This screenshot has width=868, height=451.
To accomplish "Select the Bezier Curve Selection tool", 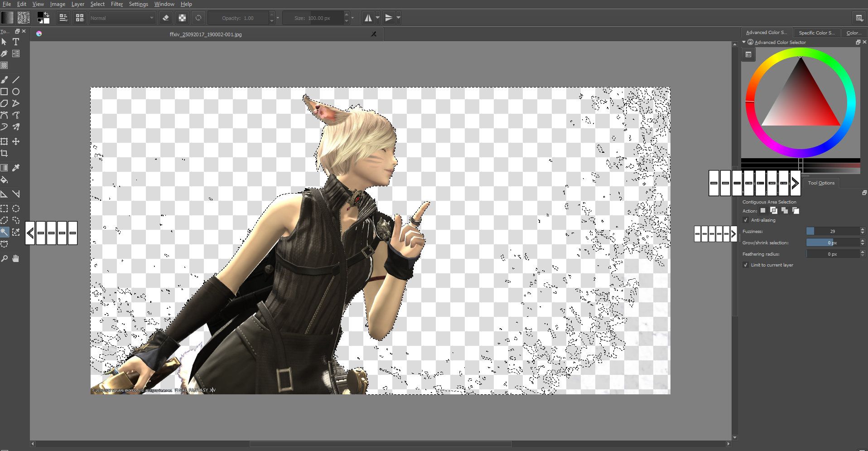I will [4, 244].
